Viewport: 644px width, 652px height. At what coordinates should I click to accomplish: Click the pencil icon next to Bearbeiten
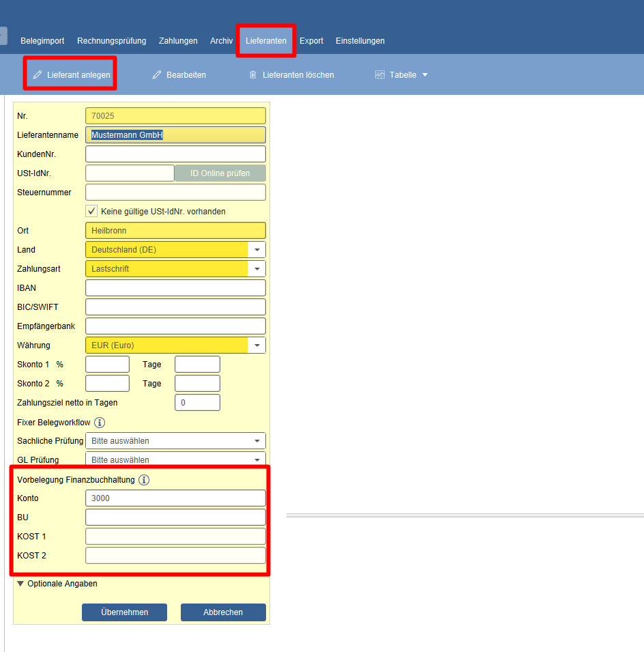tap(157, 75)
